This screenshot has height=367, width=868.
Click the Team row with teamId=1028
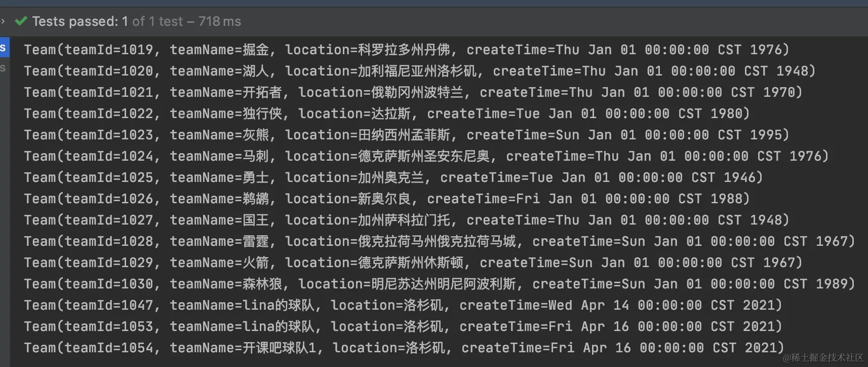click(440, 241)
